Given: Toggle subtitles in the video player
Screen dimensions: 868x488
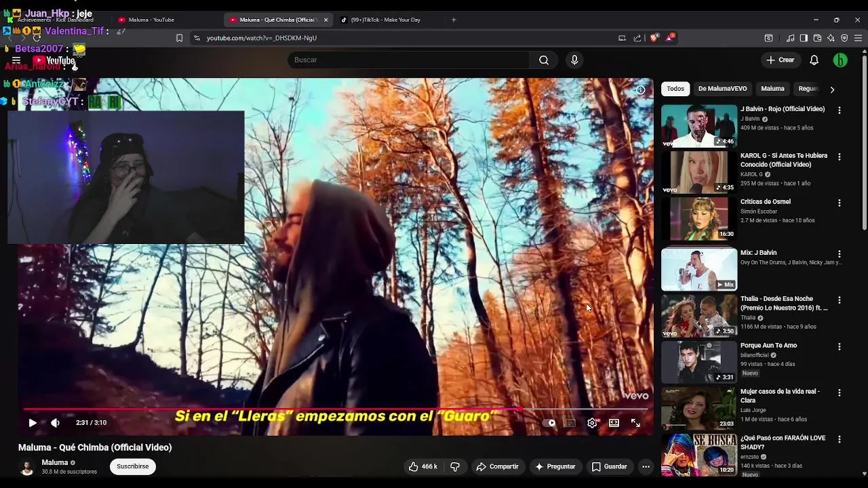Looking at the screenshot, I should click(x=570, y=423).
